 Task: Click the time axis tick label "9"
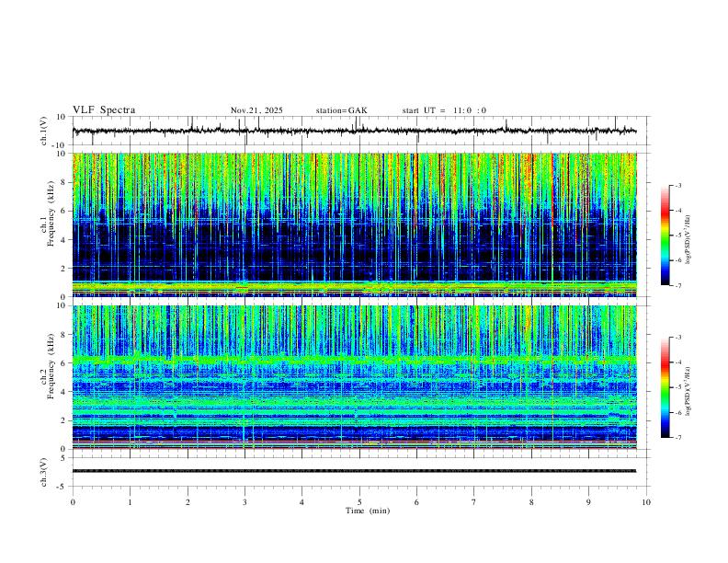(588, 502)
